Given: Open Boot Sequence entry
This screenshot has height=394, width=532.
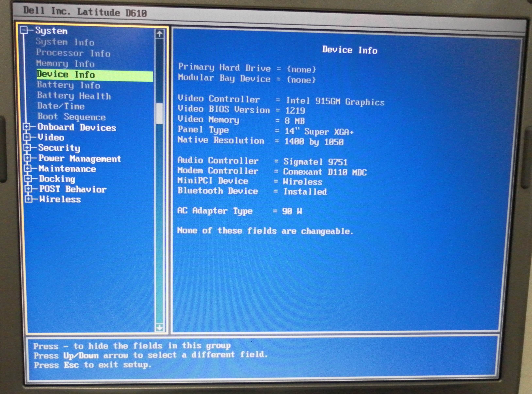Looking at the screenshot, I should 72,117.
